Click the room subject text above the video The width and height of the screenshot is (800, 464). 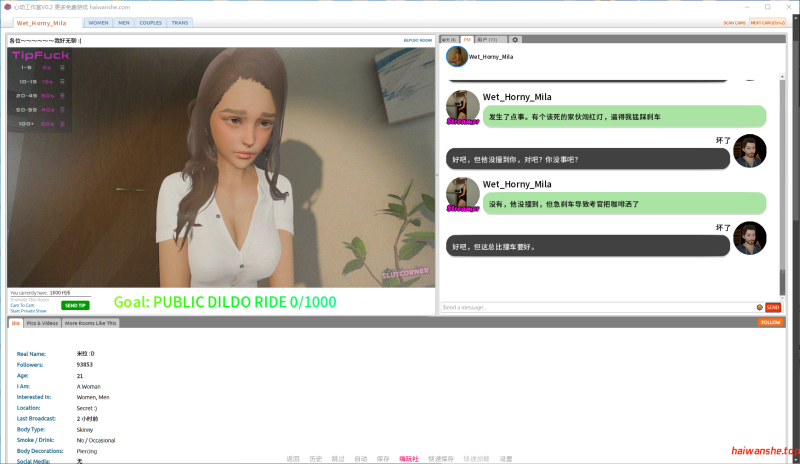click(x=45, y=40)
